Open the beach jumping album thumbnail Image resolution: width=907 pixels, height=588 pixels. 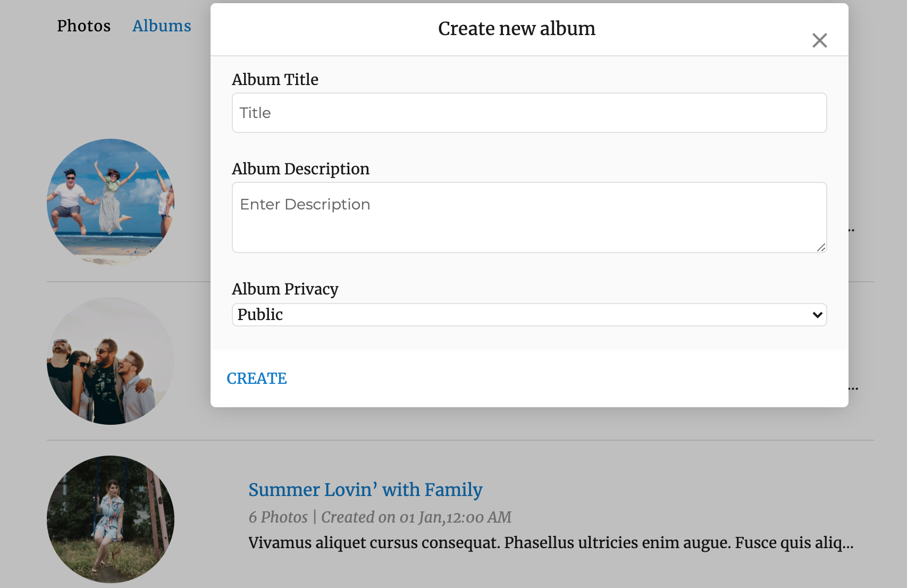(x=111, y=203)
